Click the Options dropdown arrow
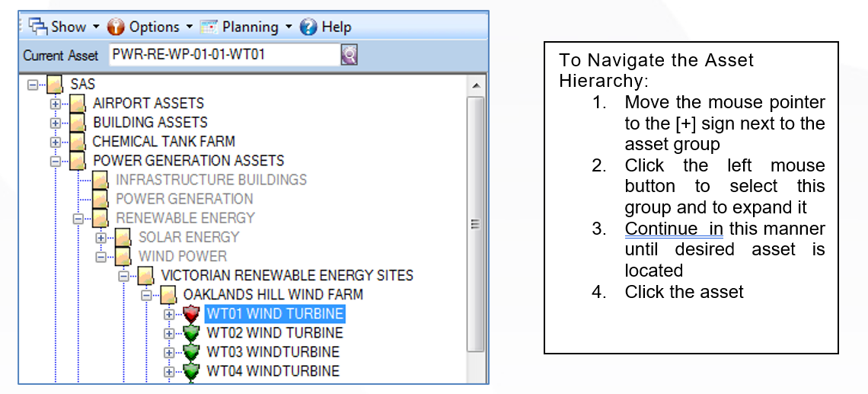Image resolution: width=868 pixels, height=394 pixels. pos(189,27)
